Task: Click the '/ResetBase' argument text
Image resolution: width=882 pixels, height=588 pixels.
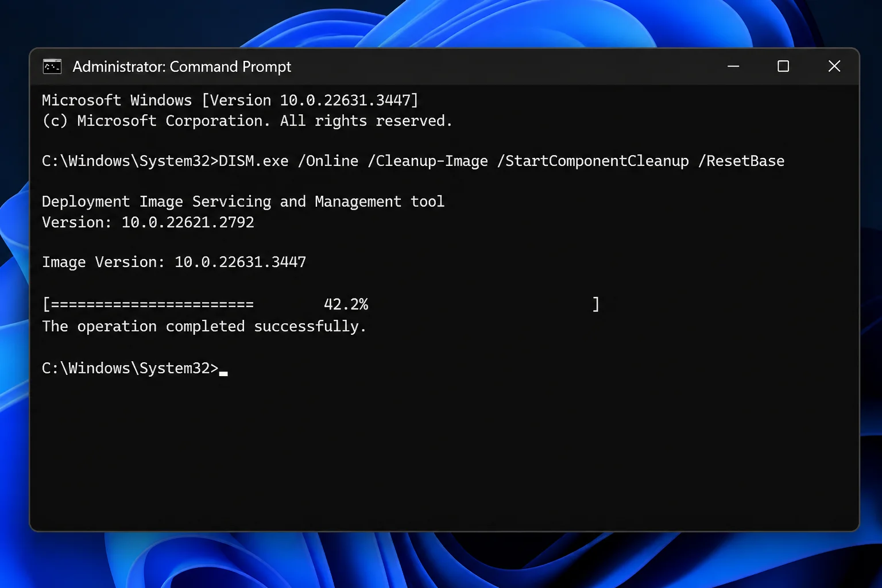Action: (x=741, y=161)
